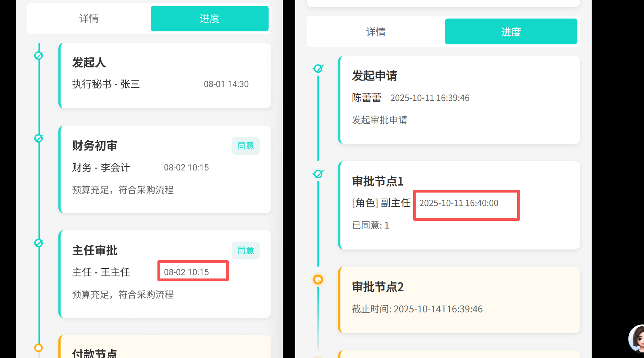
Task: Click the completed check icon beside 发起人 card
Action: pos(38,56)
